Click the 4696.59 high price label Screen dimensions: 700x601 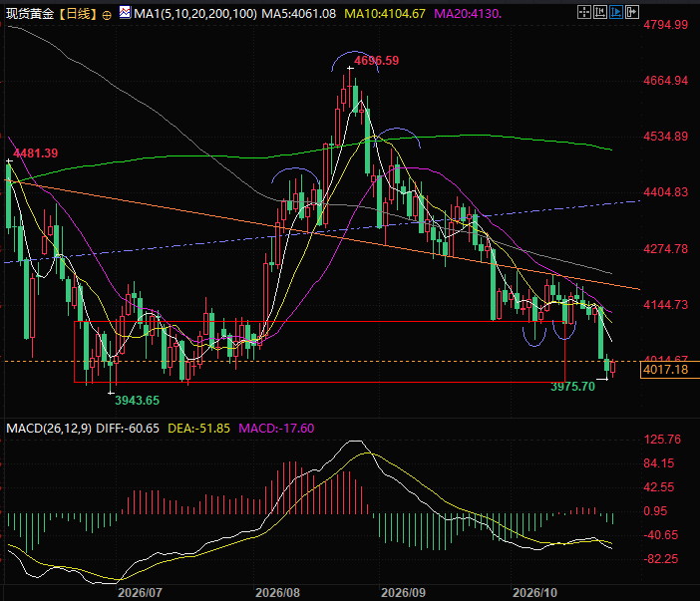point(376,61)
